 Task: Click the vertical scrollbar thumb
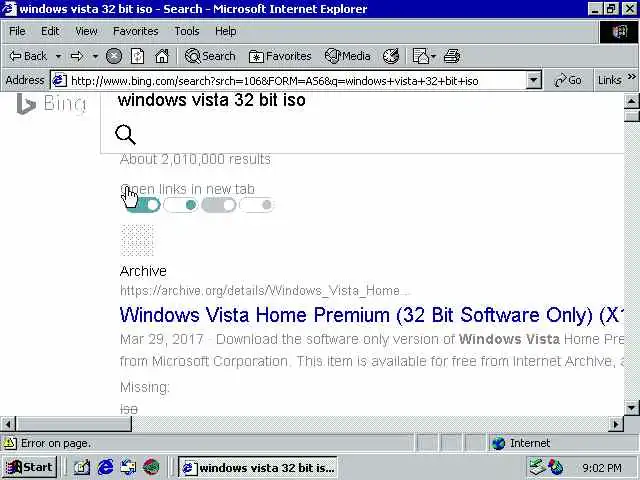[x=631, y=116]
